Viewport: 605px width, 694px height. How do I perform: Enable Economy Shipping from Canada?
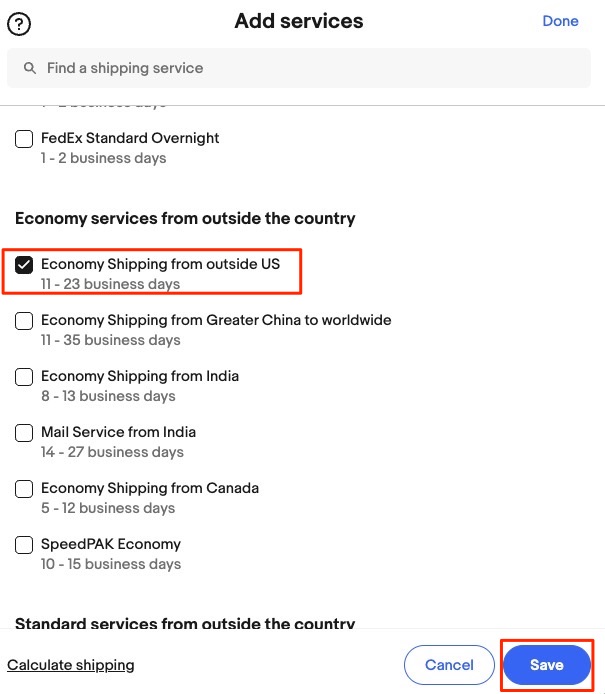[24, 489]
